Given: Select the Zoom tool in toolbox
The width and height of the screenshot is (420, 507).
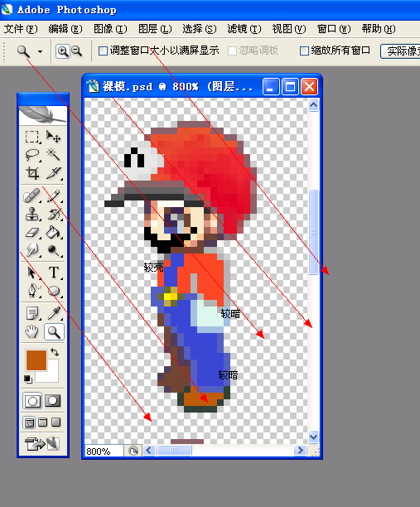Looking at the screenshot, I should point(54,331).
